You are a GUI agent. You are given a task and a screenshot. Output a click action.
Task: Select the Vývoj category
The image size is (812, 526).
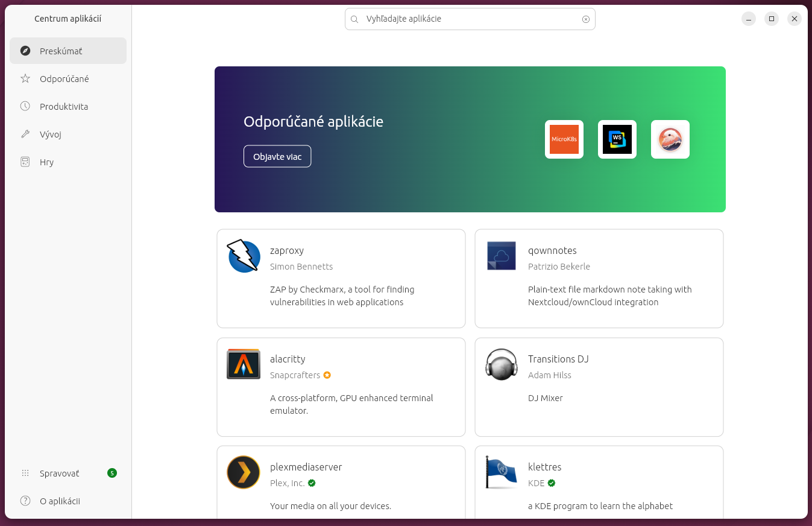68,134
